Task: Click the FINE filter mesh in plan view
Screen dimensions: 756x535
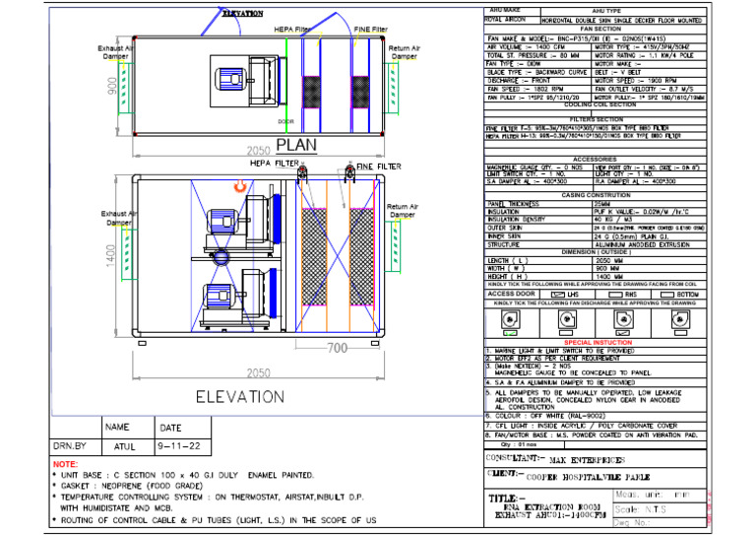Action: (x=360, y=92)
